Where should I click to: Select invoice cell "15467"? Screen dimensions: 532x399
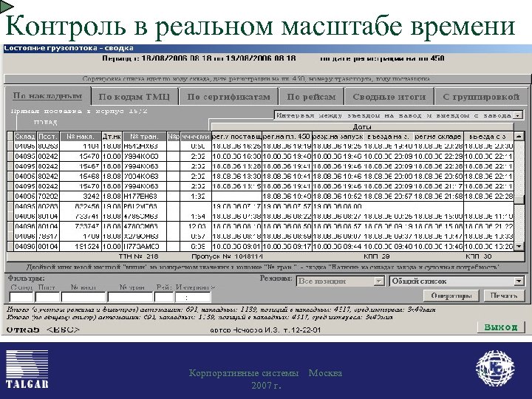[81, 166]
